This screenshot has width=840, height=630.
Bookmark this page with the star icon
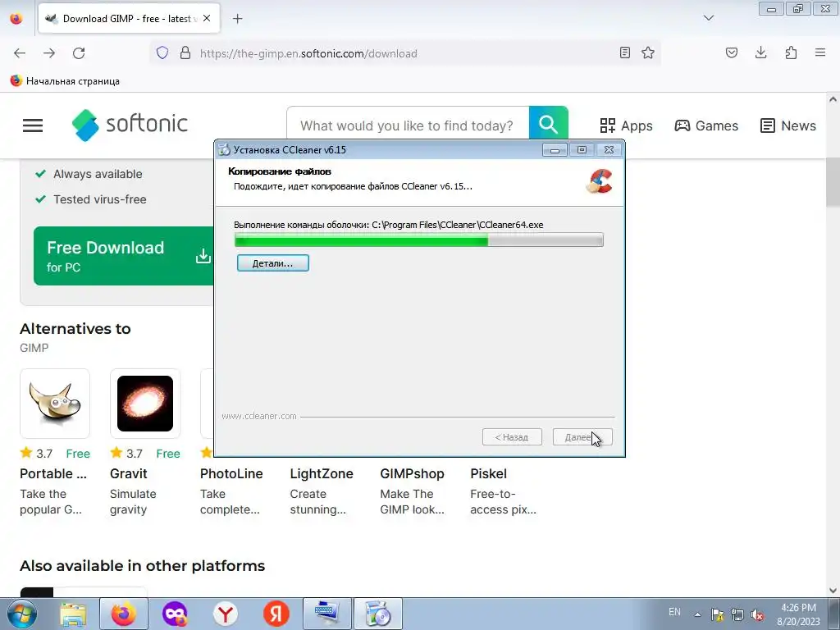pyautogui.click(x=648, y=52)
